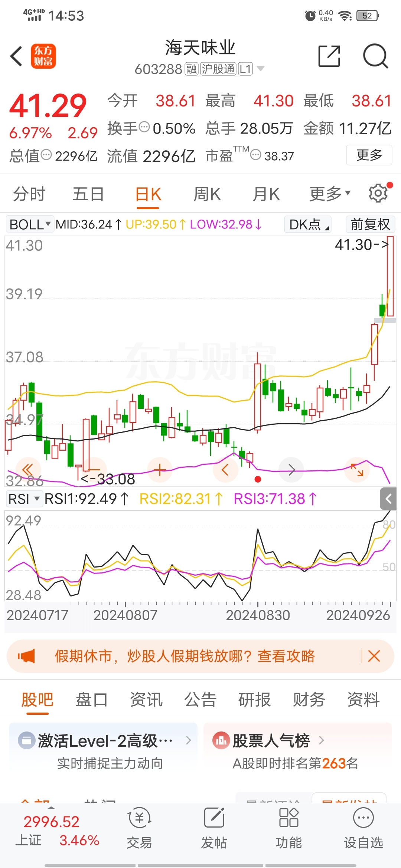This screenshot has height=868, width=401.
Task: Dismiss the holiday banner with X
Action: pos(374,656)
